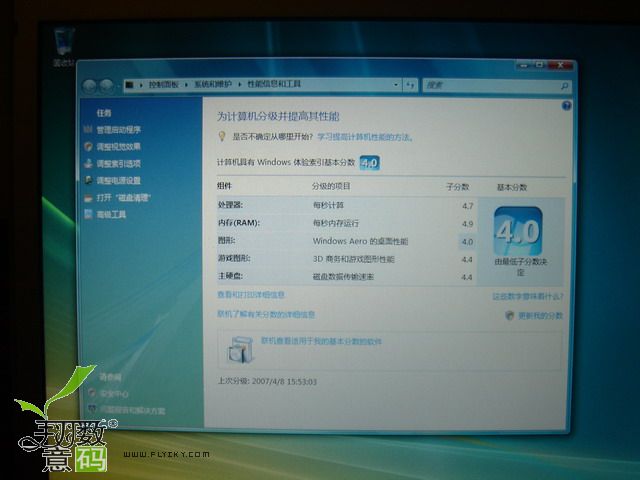Click the 基本分数 column header
The image size is (640, 480).
[x=512, y=187]
